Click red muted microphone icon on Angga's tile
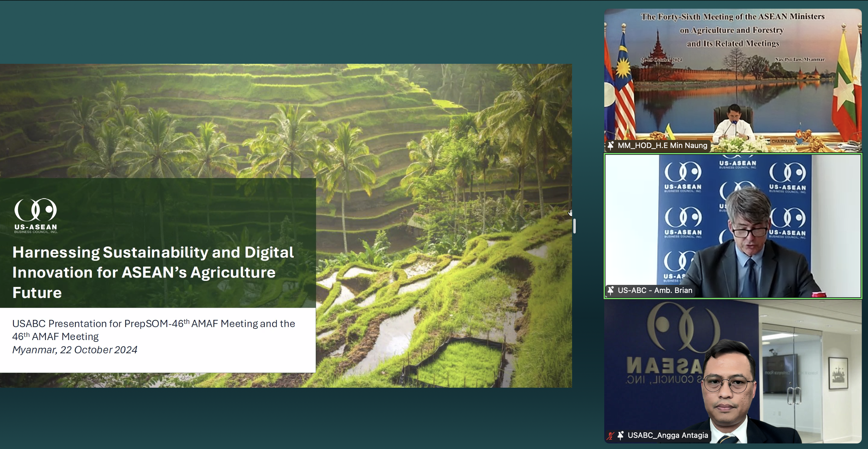Viewport: 868px width, 449px height. coord(610,435)
